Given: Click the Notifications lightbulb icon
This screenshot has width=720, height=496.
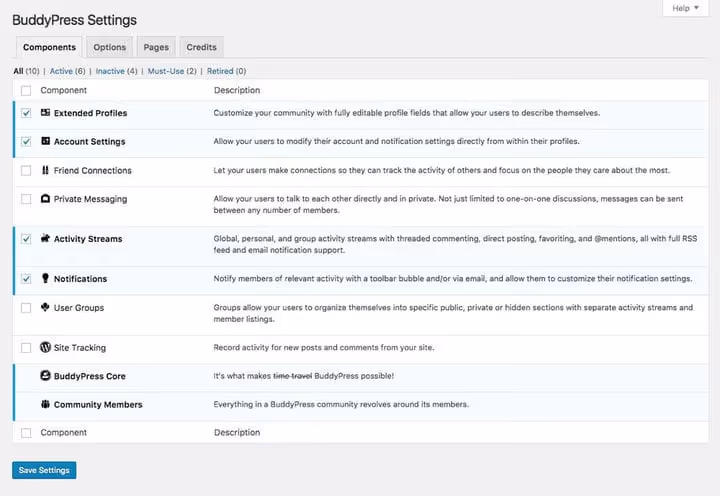Looking at the screenshot, I should pyautogui.click(x=45, y=278).
